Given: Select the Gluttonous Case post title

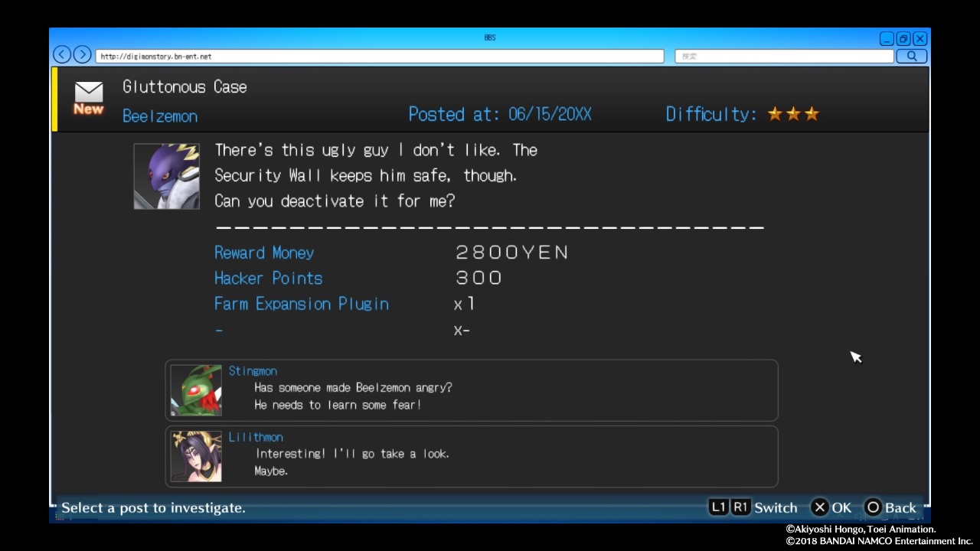Looking at the screenshot, I should pos(185,86).
